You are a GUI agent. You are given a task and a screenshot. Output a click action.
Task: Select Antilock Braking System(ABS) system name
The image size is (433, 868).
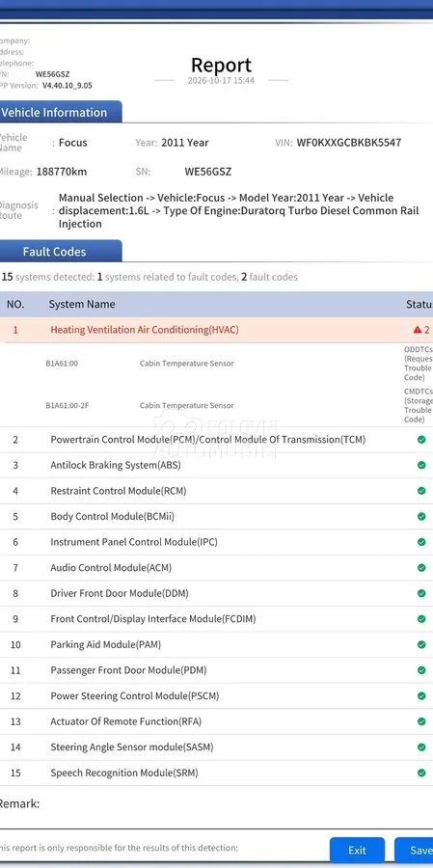(116, 465)
